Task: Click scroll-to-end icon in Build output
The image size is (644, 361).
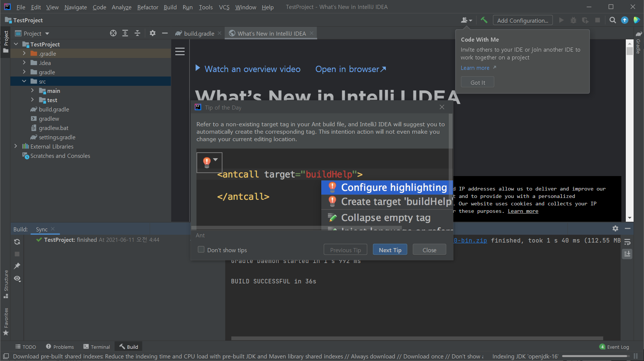Action: click(x=627, y=254)
